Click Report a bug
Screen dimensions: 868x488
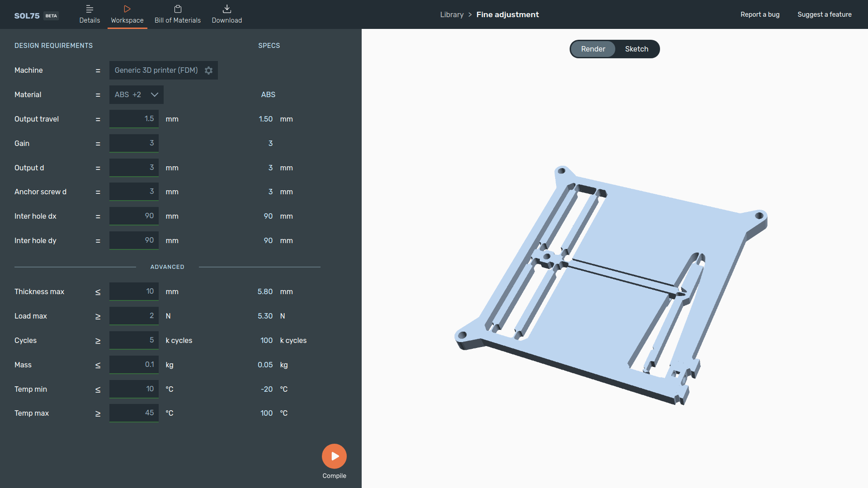click(x=759, y=14)
